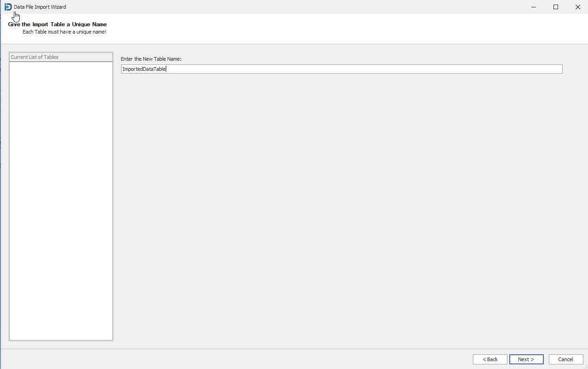Minimize the Import Wizard window
Viewport: 588px width, 369px height.
tap(534, 7)
